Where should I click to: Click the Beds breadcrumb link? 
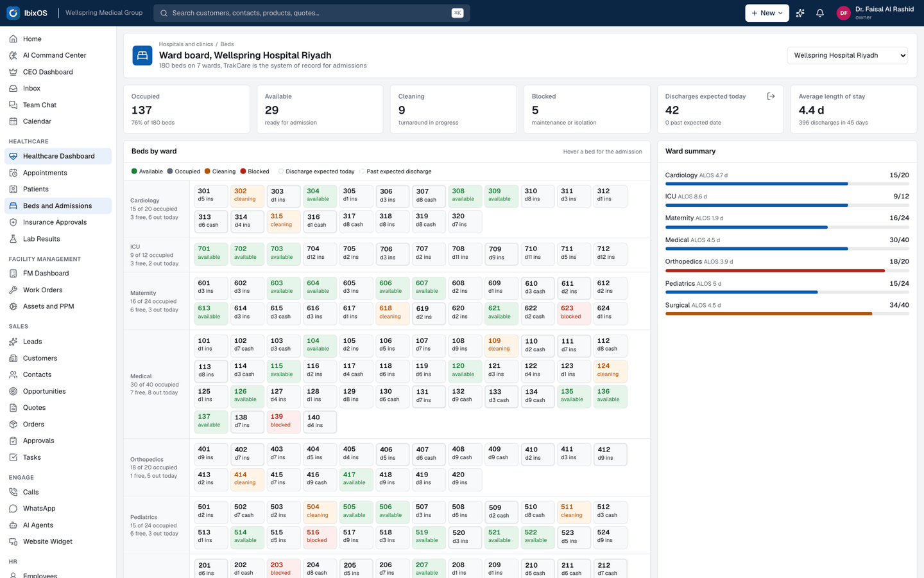(227, 44)
